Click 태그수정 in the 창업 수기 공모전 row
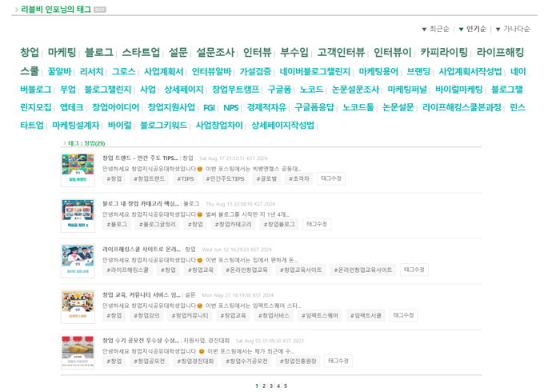544x392 pixels. coord(338,361)
